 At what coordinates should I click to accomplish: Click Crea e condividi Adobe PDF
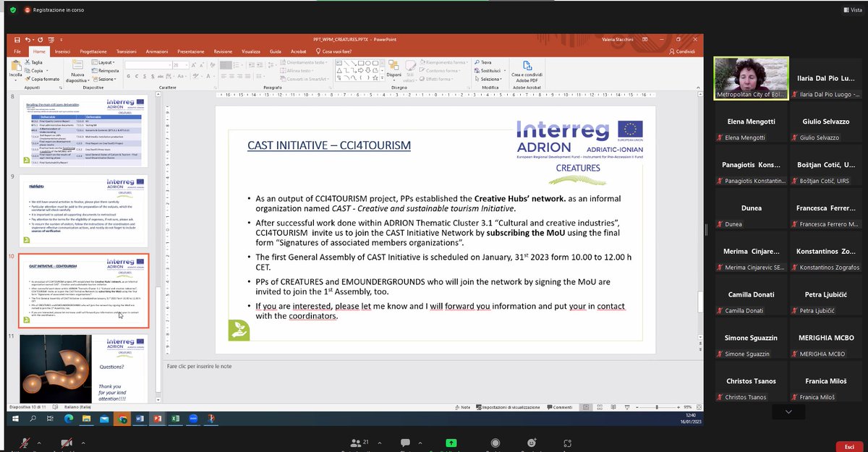526,70
